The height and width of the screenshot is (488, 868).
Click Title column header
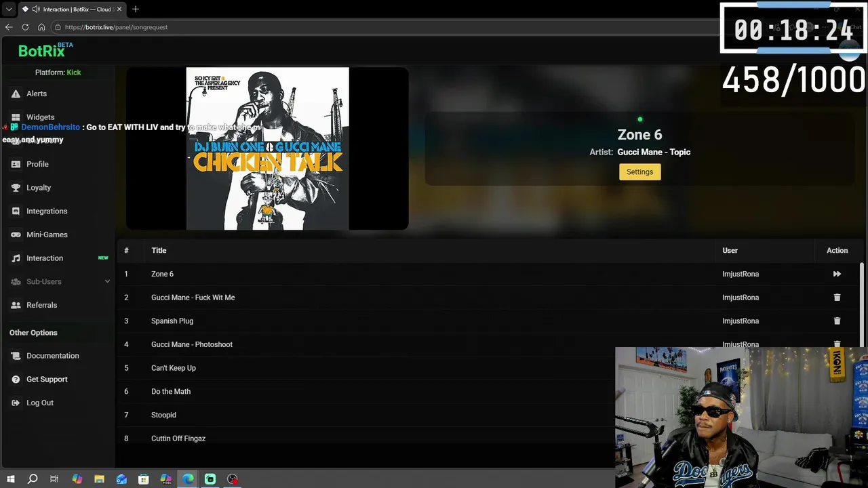pyautogui.click(x=159, y=251)
